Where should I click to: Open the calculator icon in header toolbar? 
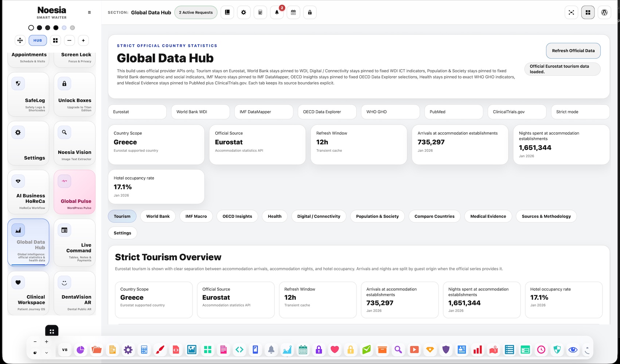click(260, 12)
